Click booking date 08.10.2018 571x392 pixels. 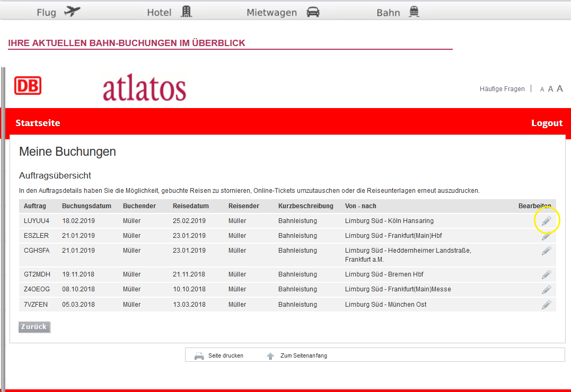coord(78,289)
